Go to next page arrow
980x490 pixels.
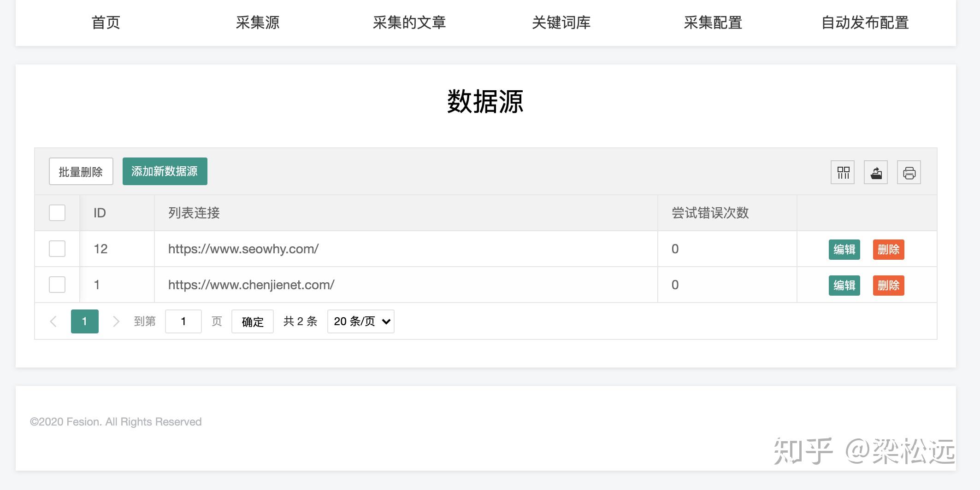pos(116,321)
